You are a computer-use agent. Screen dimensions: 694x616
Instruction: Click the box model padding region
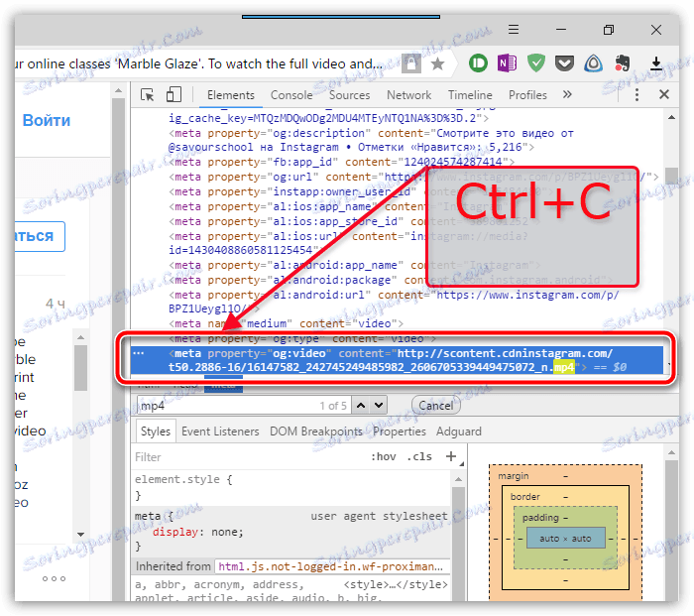point(540,518)
